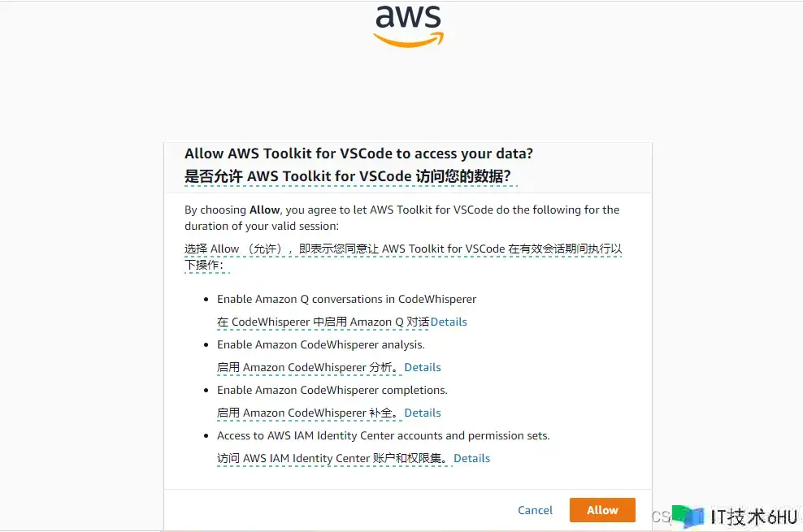Click the translated heading 是否允许 AWS Toolkit
The width and height of the screenshot is (803, 532).
click(x=348, y=176)
